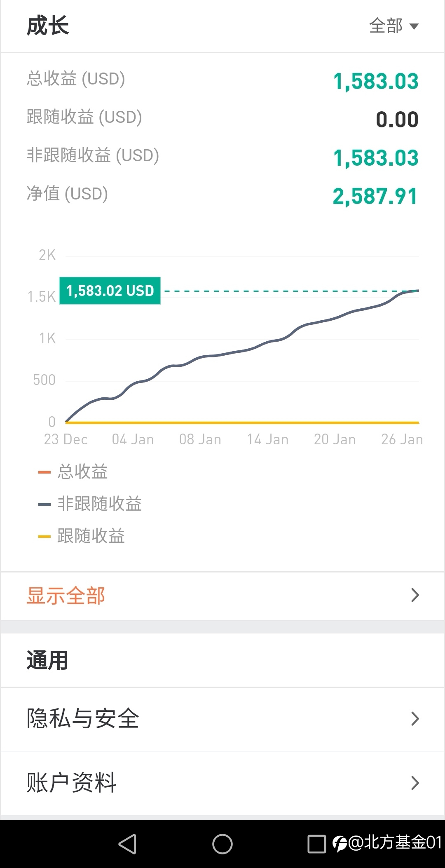Tap the orange 总收益 legend color marker
445x868 pixels.
click(44, 472)
